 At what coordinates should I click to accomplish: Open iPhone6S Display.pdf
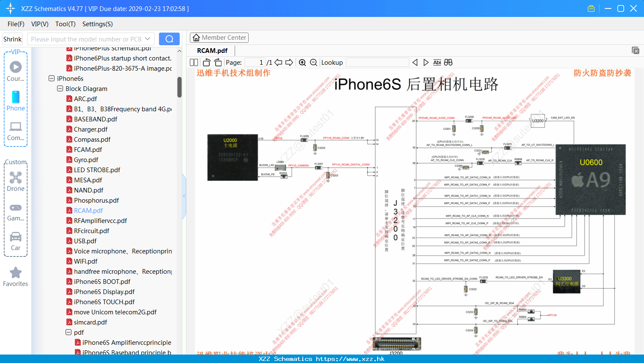pyautogui.click(x=104, y=291)
